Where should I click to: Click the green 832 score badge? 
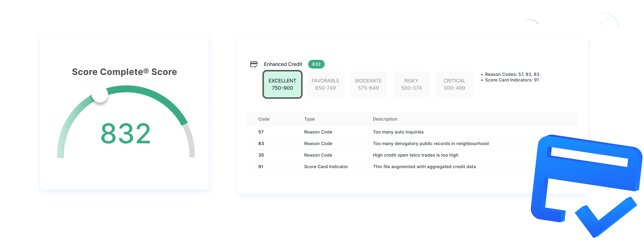(x=316, y=64)
